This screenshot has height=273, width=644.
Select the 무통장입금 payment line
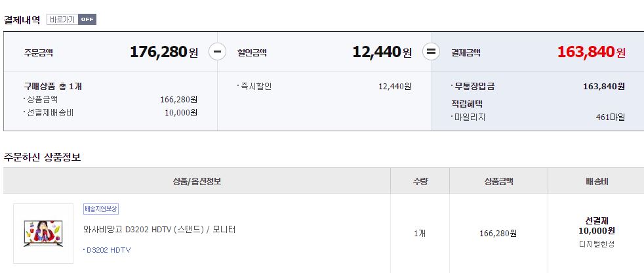538,87
